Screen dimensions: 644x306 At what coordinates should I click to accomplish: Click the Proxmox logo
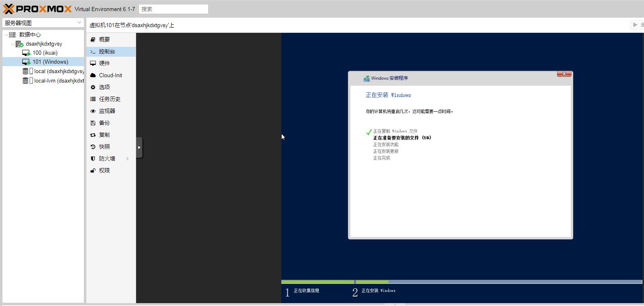click(x=37, y=9)
